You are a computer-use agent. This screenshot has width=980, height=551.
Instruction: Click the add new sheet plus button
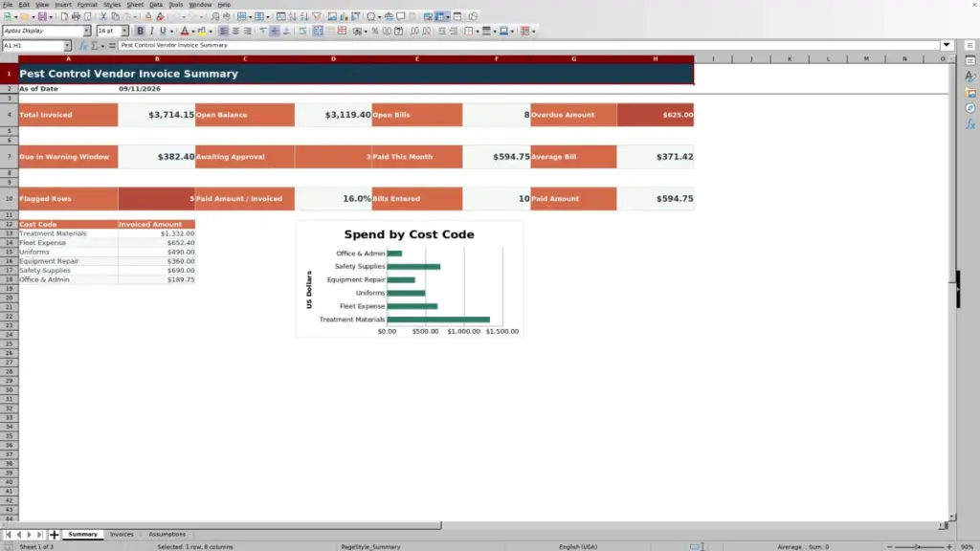(54, 535)
